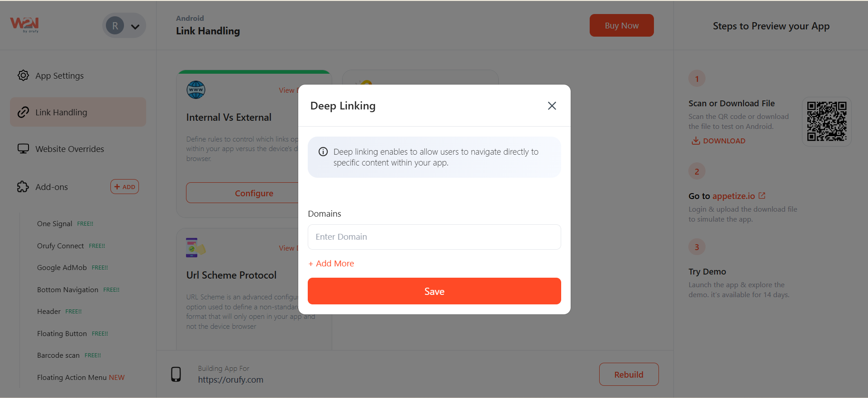
Task: Click the download icon before DOWNLOAD text
Action: tap(695, 141)
